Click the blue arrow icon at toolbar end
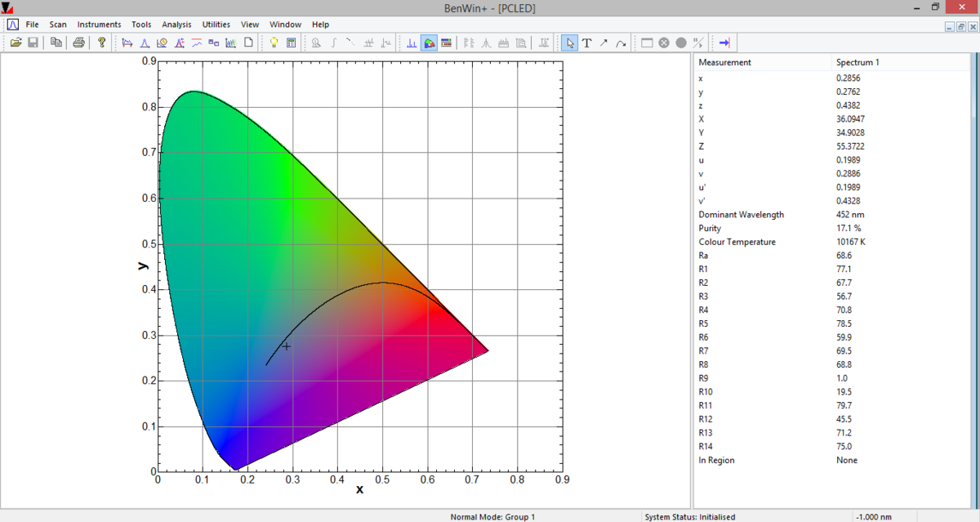 [724, 42]
